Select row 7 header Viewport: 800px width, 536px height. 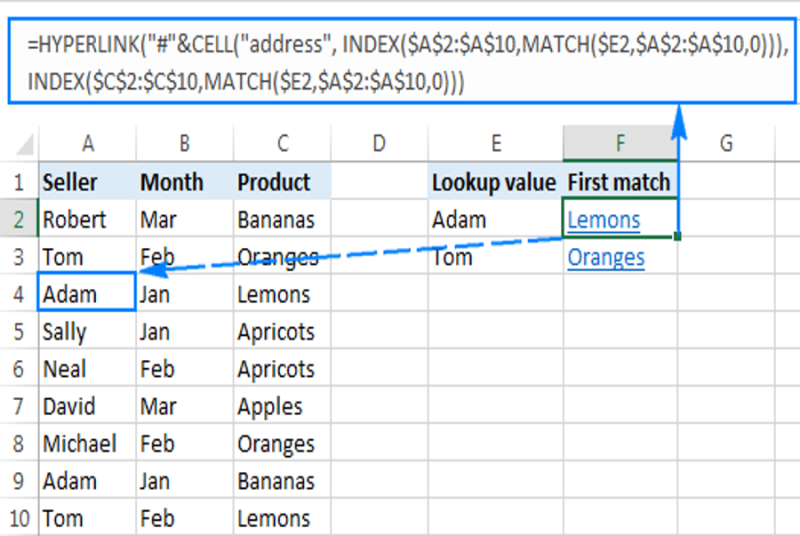19,406
